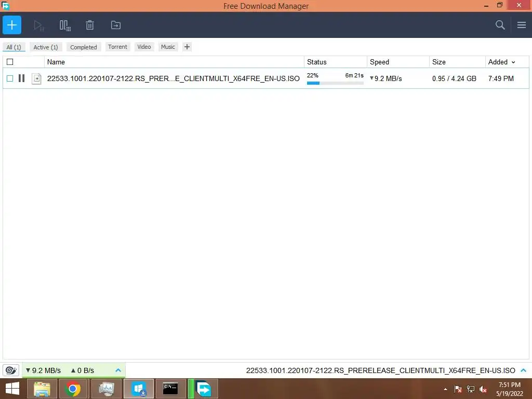Switch to the Active (1) tab
The image size is (532, 399).
[46, 47]
